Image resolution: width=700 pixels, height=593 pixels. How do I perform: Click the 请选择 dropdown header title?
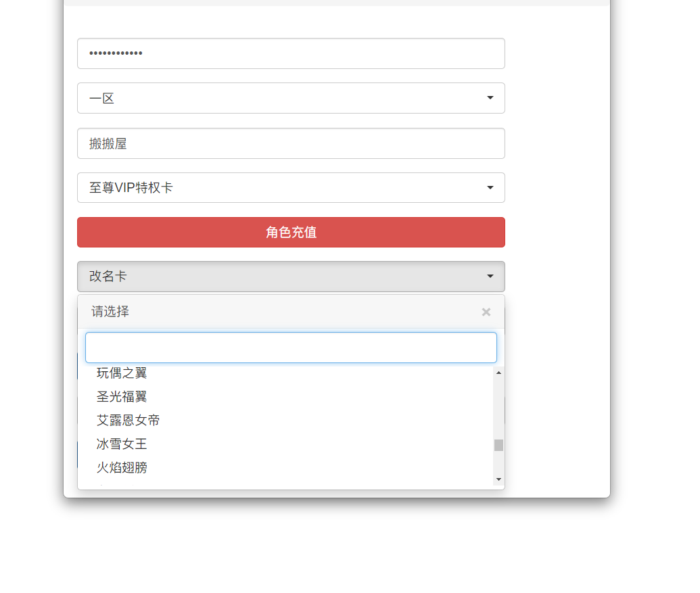(x=110, y=312)
